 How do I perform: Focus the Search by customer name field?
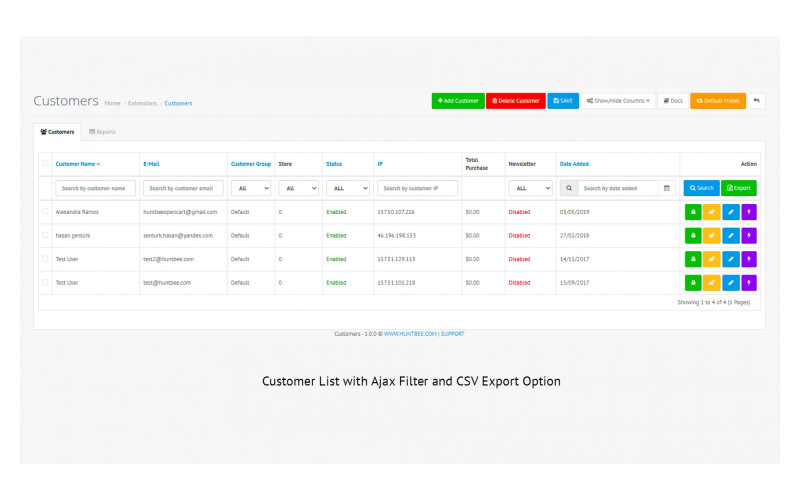(96, 188)
